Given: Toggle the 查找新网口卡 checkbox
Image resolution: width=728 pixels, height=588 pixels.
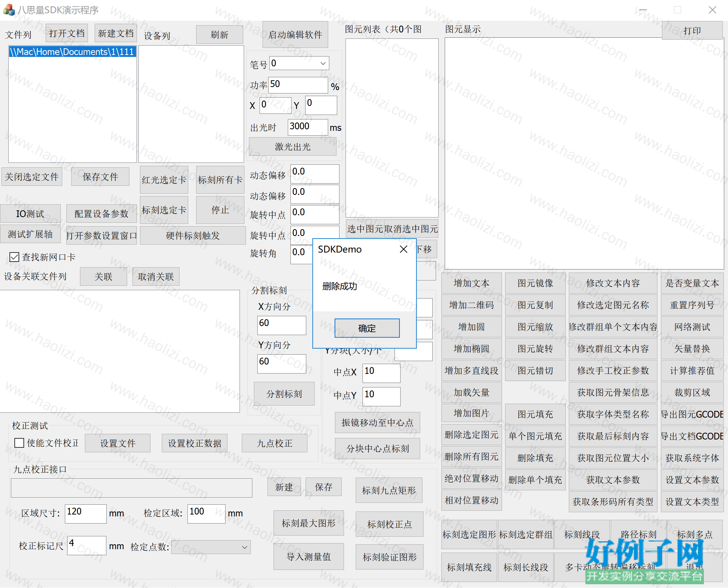Looking at the screenshot, I should tap(14, 257).
